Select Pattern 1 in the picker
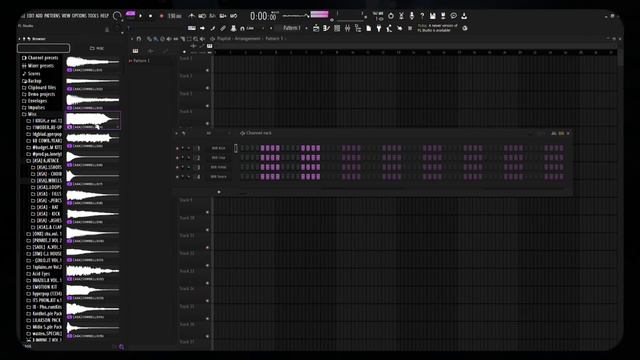Viewport: 640px width, 360px height. [141, 61]
